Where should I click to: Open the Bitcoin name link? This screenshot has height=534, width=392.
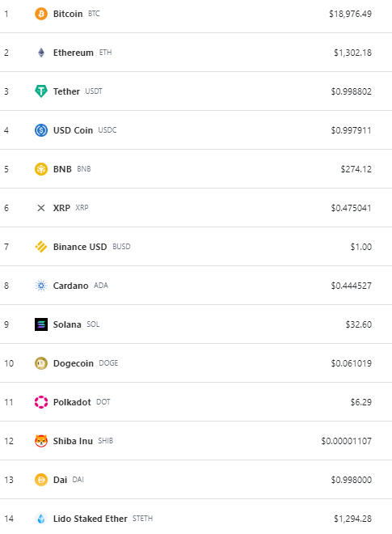tap(68, 14)
